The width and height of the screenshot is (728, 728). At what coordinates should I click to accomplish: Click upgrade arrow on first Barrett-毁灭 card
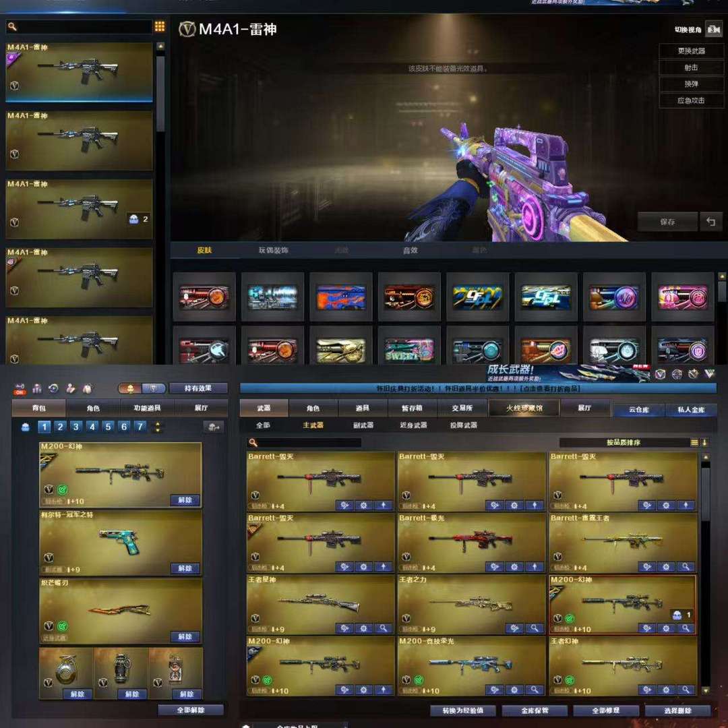click(x=384, y=505)
